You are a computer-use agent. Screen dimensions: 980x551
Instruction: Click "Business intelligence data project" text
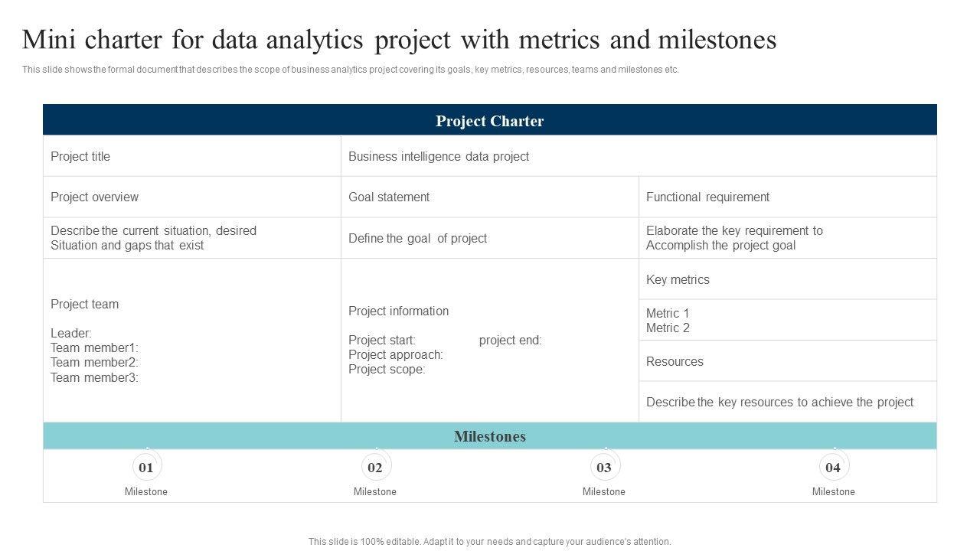[x=439, y=156]
